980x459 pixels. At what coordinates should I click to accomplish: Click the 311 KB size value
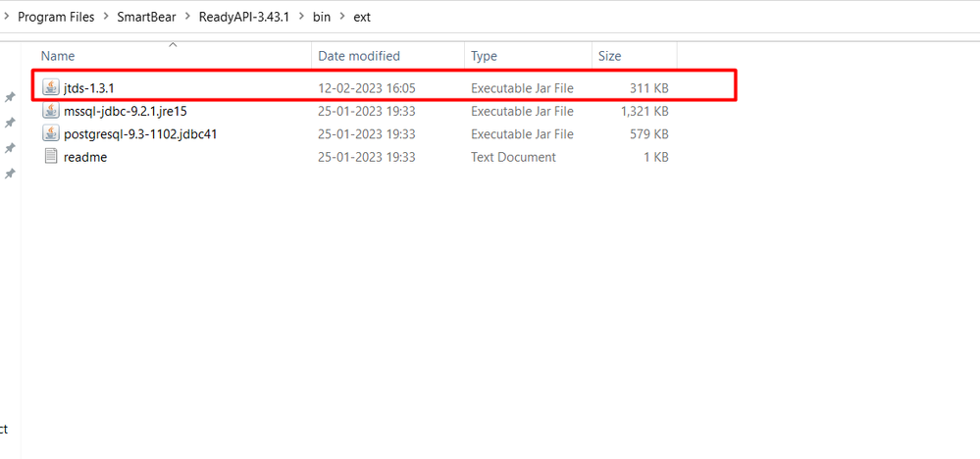648,88
